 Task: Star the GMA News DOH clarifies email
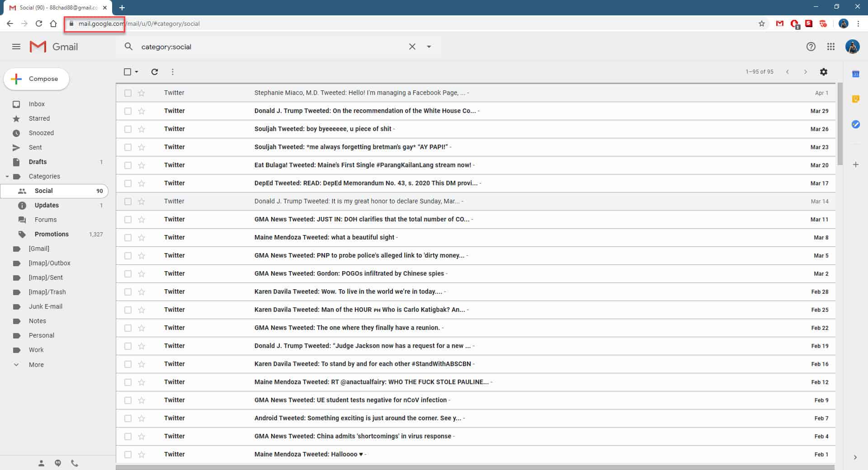pyautogui.click(x=142, y=219)
